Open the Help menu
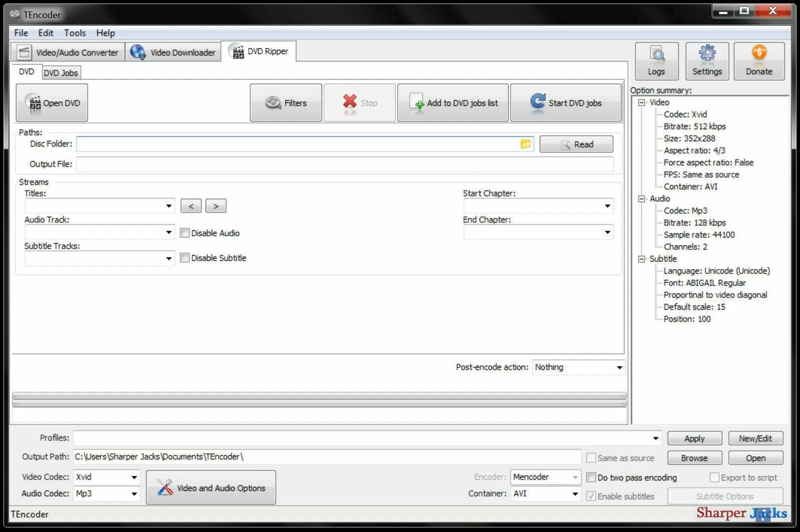This screenshot has height=532, width=800. pyautogui.click(x=106, y=33)
